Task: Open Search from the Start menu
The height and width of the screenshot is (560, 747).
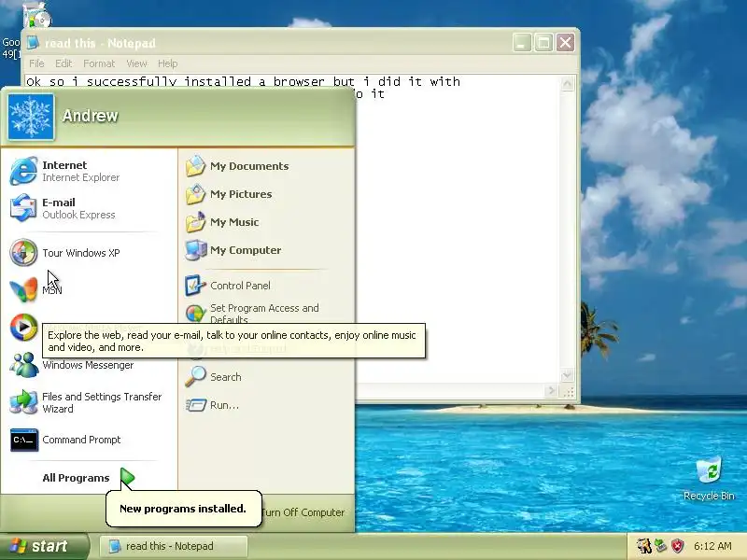Action: (267, 377)
